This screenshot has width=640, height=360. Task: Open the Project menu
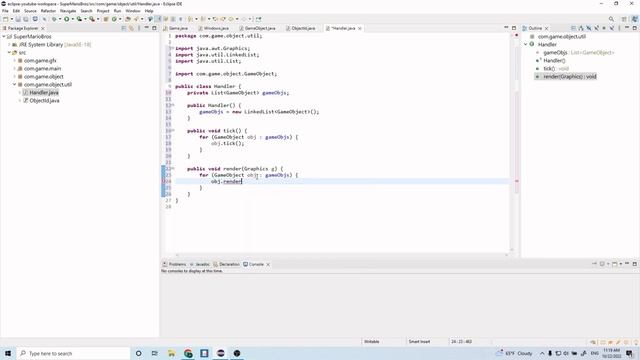click(x=103, y=11)
